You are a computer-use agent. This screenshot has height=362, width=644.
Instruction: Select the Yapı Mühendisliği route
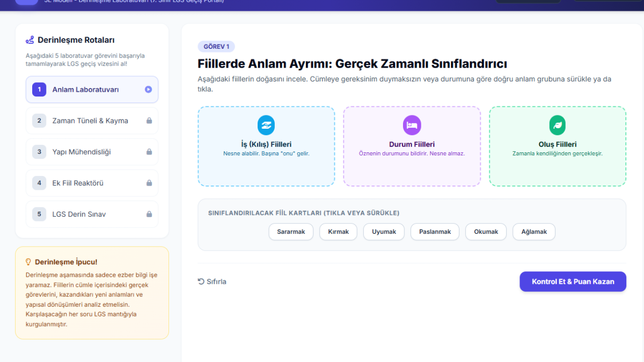click(92, 152)
